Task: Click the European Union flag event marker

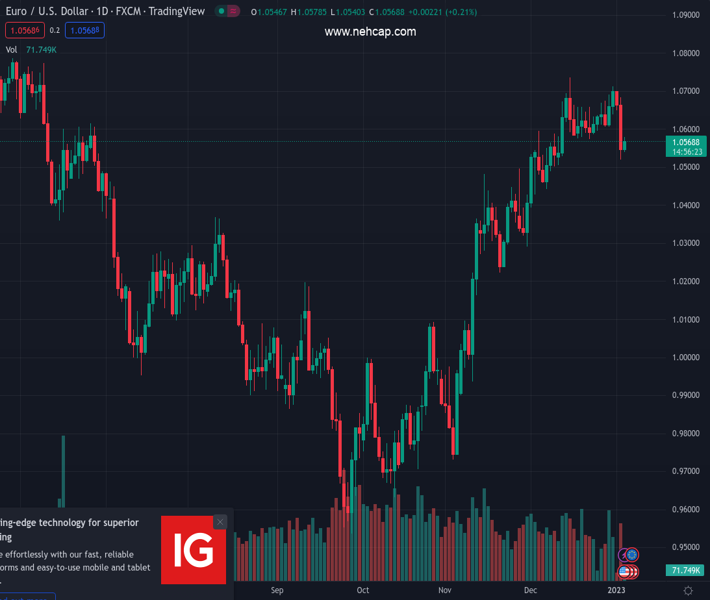Action: [632, 554]
